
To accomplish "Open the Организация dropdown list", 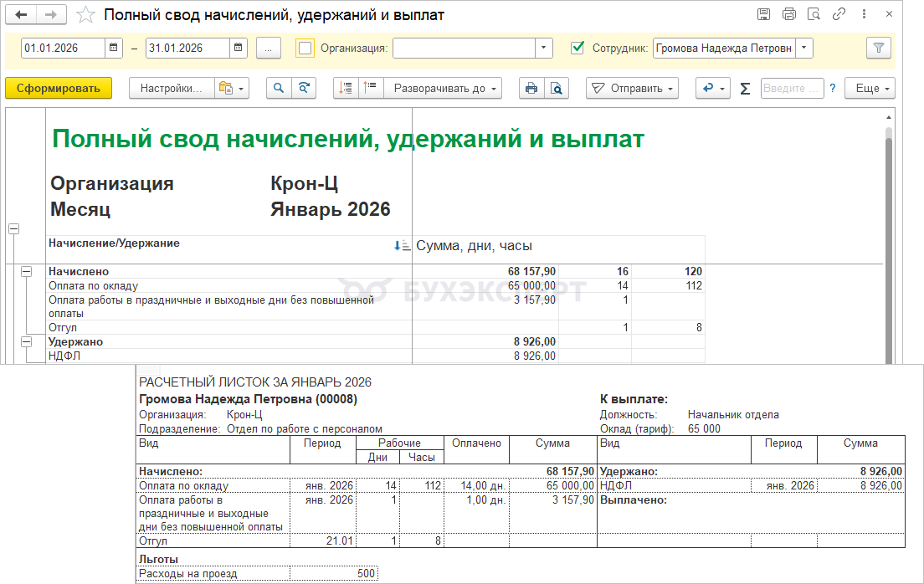I will [544, 49].
